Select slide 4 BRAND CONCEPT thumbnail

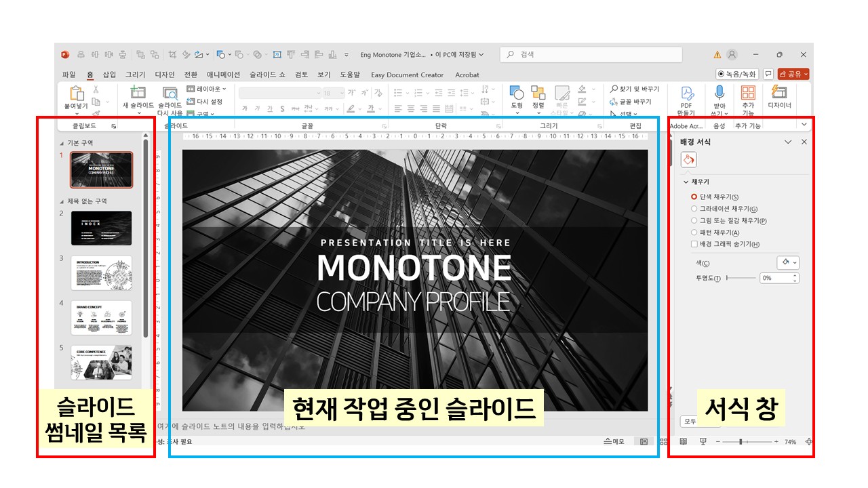pos(102,317)
